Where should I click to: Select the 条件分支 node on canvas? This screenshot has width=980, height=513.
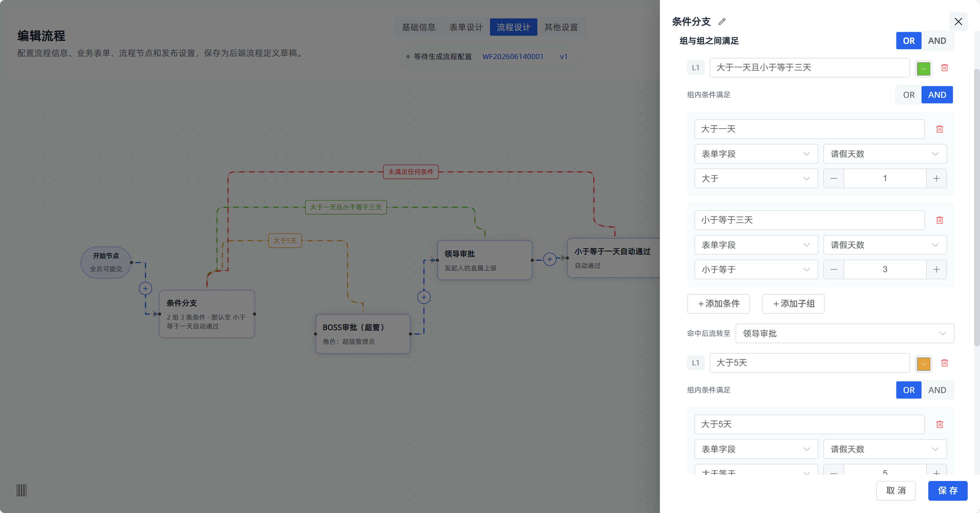(x=207, y=314)
